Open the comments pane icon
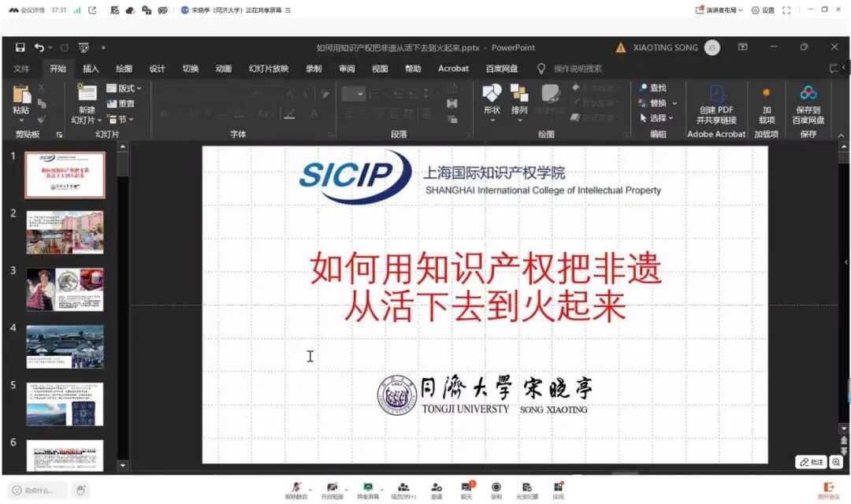 pos(834,69)
